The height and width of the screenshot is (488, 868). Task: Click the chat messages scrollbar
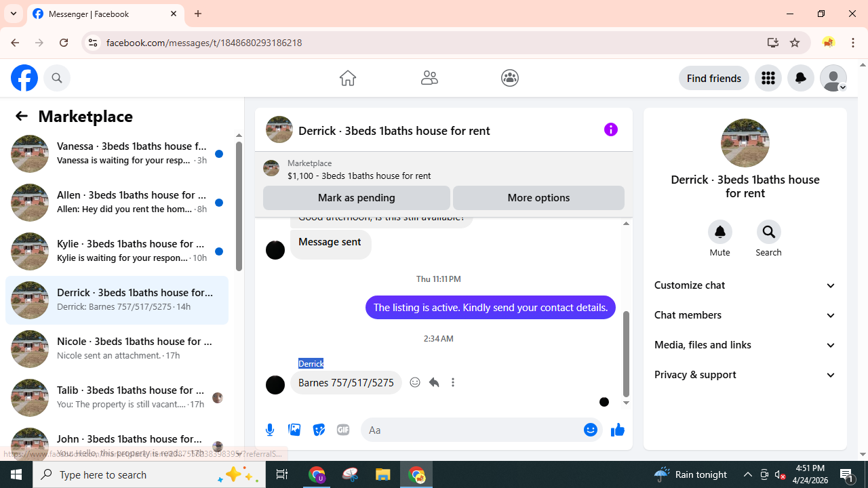point(626,354)
